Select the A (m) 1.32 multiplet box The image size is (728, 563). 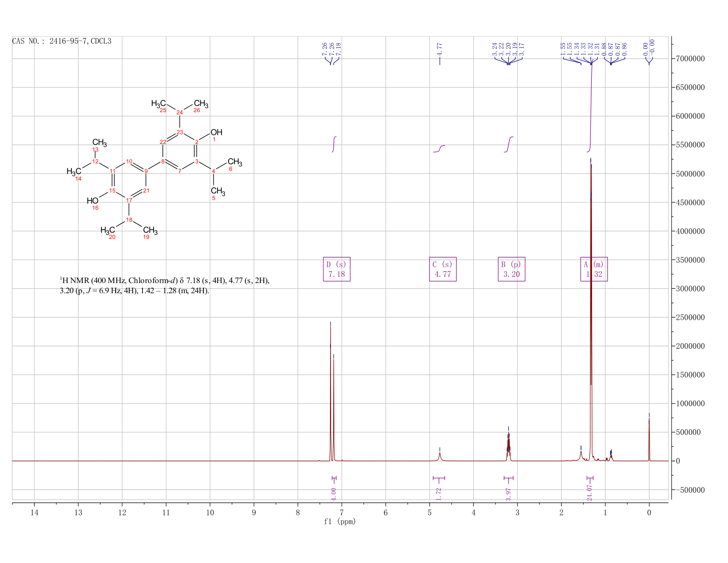click(593, 269)
